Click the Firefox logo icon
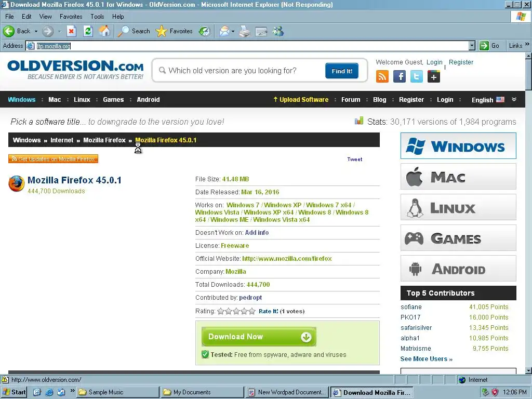532x399 pixels. [x=17, y=183]
